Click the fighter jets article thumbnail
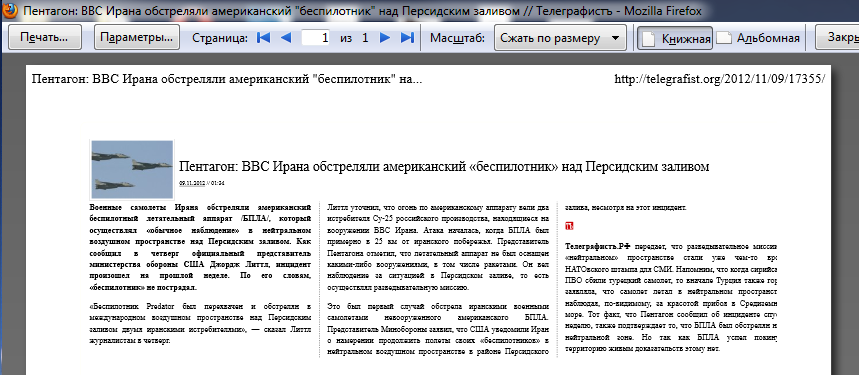The image size is (859, 375). point(131,169)
